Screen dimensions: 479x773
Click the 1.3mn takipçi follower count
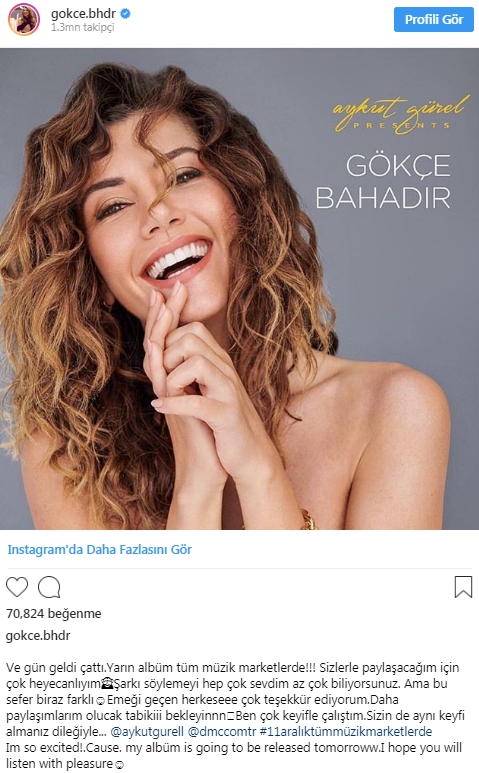pyautogui.click(x=82, y=28)
